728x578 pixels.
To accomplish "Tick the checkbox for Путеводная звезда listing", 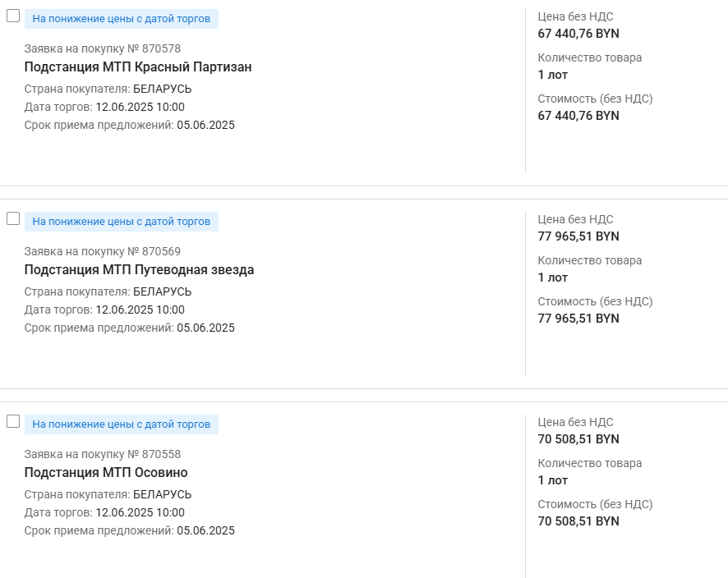I will [13, 218].
